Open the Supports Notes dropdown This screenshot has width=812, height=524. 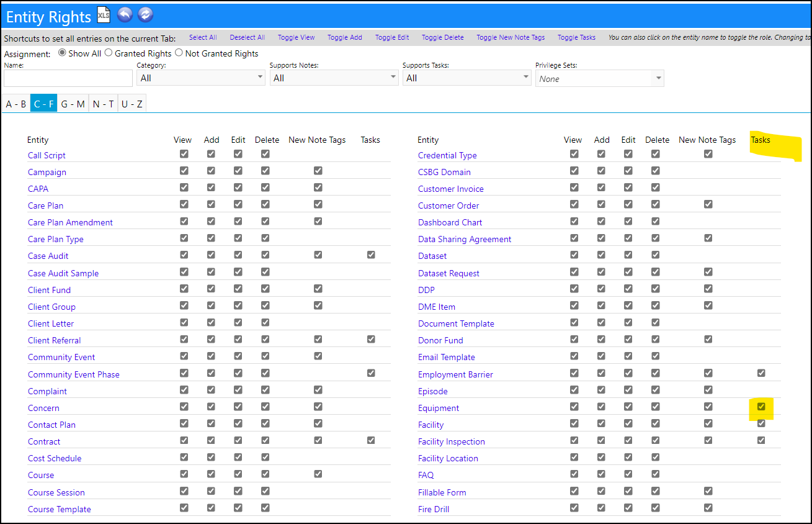coord(334,78)
